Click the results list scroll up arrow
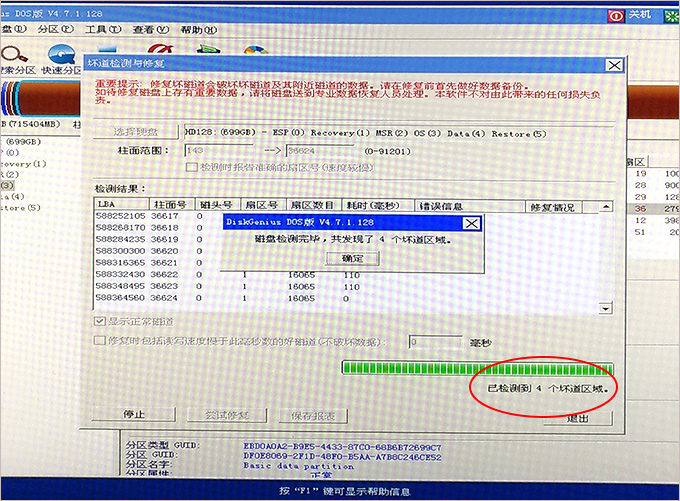This screenshot has width=680, height=501. pyautogui.click(x=605, y=206)
